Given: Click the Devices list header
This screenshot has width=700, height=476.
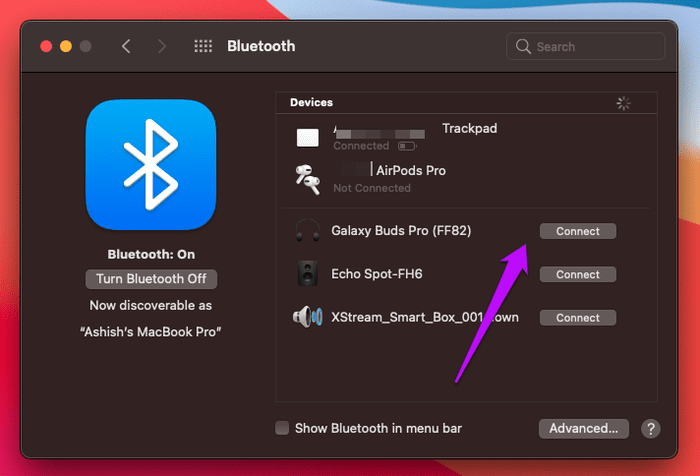Looking at the screenshot, I should pos(467,103).
